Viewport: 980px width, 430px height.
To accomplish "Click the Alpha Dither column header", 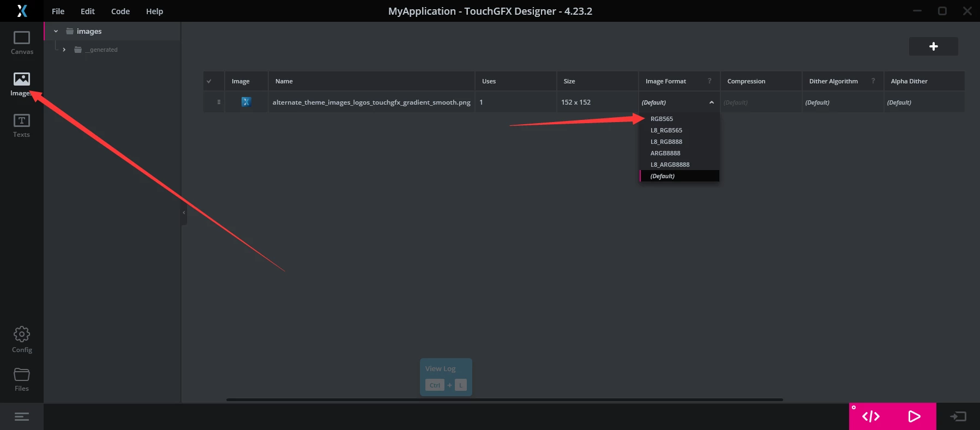I will (x=924, y=81).
